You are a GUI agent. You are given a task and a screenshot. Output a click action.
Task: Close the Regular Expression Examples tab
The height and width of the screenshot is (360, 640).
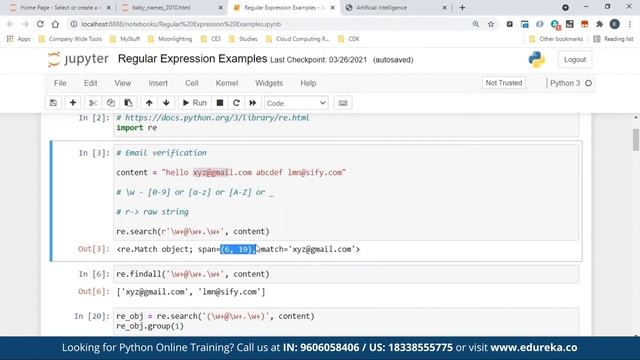[x=333, y=7]
